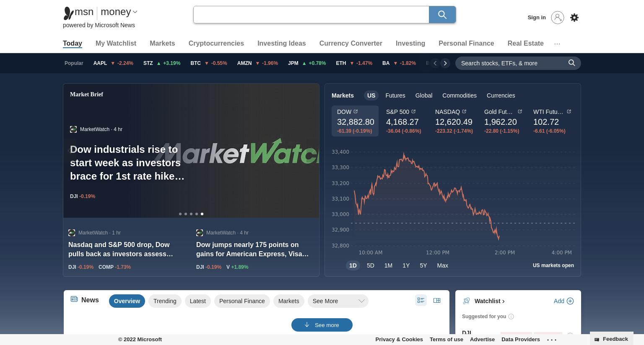Screen dimensions: 644x345
Task: Click the stock search magnifier icon
Action: pos(571,63)
